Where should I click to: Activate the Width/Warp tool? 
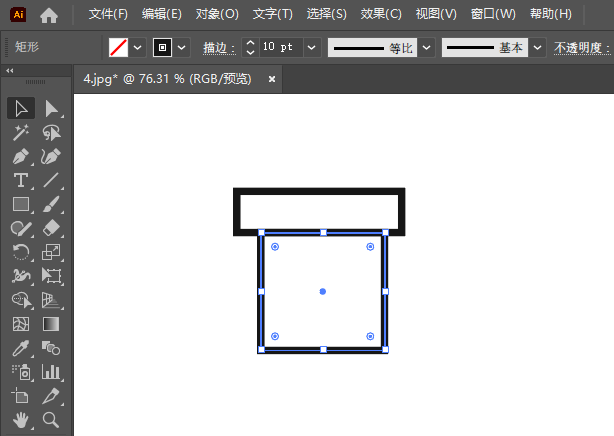click(x=21, y=276)
